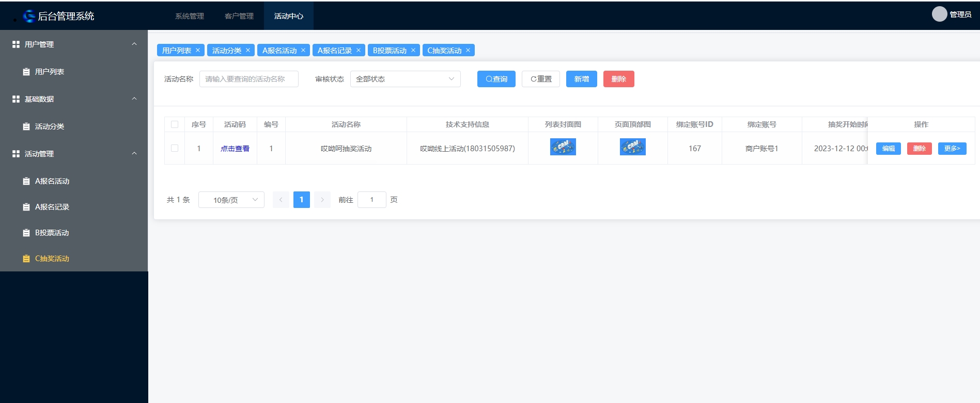Click the clipboard icon beside 活动分类 in sidebar
Viewport: 980px width, 403px height.
26,126
